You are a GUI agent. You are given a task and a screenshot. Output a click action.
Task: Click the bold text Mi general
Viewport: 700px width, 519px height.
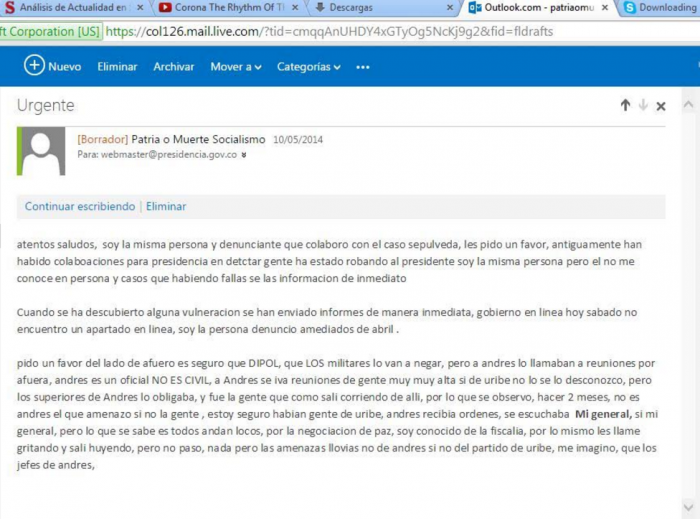[x=603, y=414]
